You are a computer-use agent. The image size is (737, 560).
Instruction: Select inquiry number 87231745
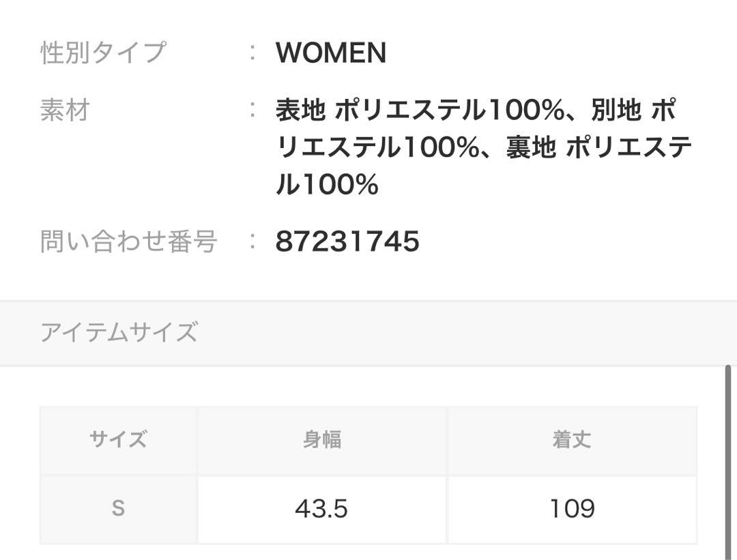click(347, 241)
